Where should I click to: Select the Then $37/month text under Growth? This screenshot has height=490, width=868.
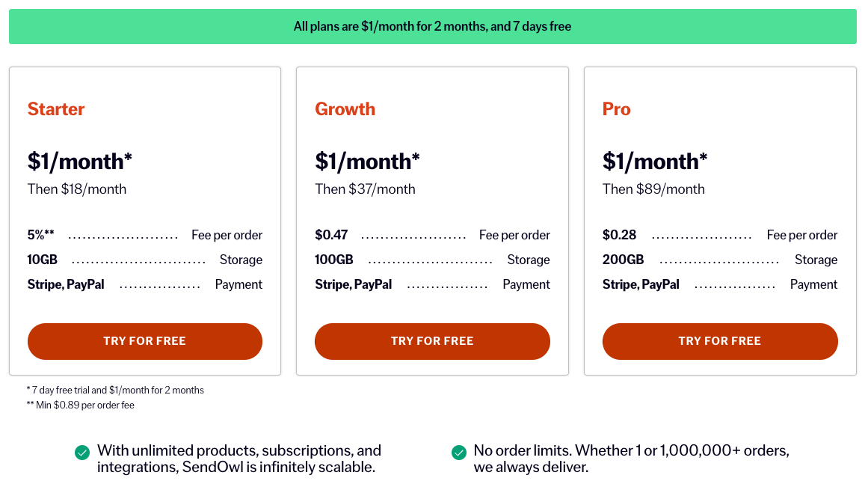click(366, 189)
